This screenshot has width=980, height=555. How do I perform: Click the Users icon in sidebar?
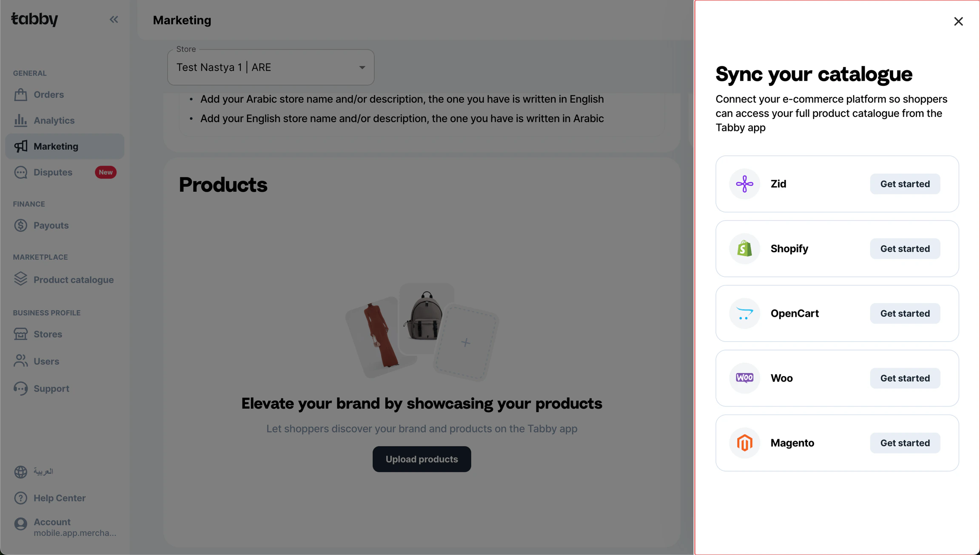coord(20,361)
